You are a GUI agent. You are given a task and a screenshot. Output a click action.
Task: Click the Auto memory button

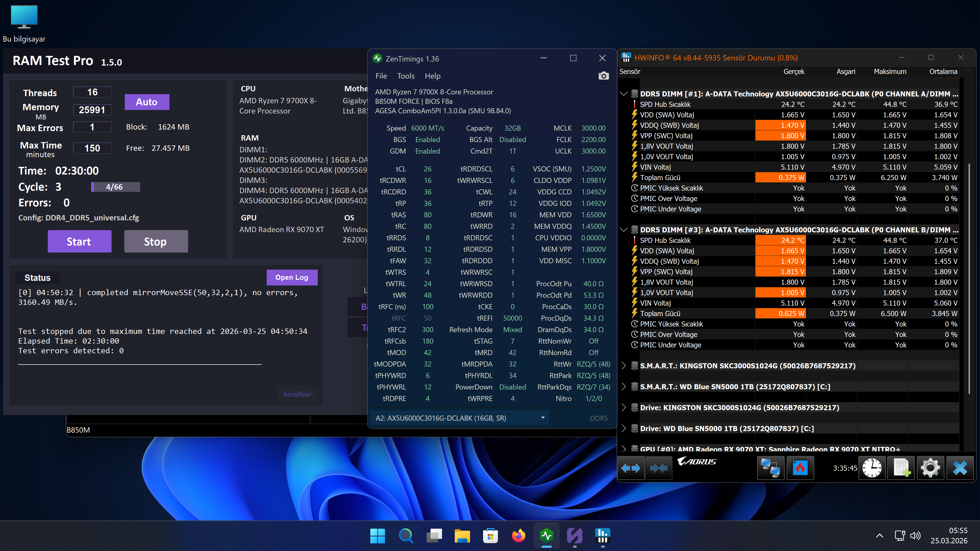coord(147,102)
